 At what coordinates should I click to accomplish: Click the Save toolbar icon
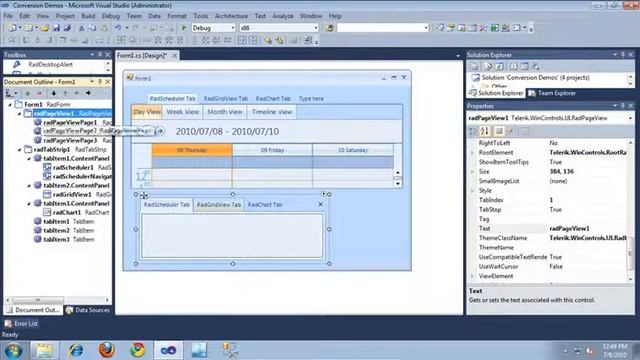pos(56,28)
